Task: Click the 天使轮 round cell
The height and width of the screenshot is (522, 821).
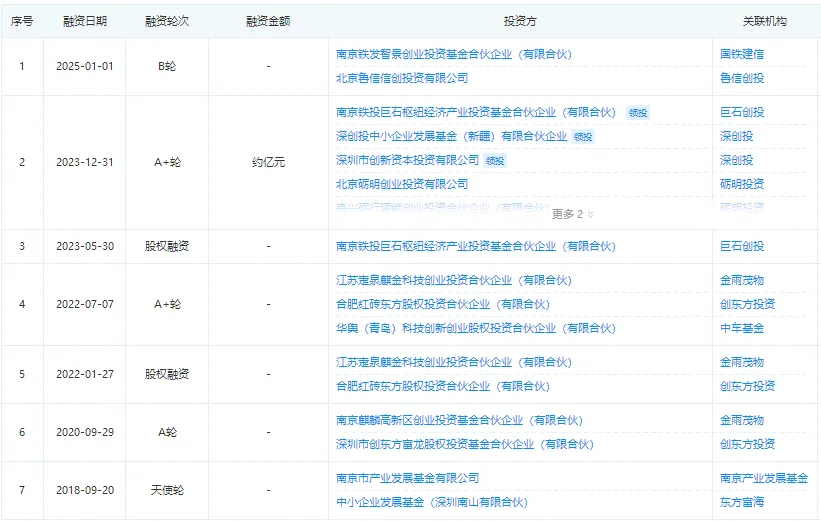Action: pyautogui.click(x=167, y=490)
